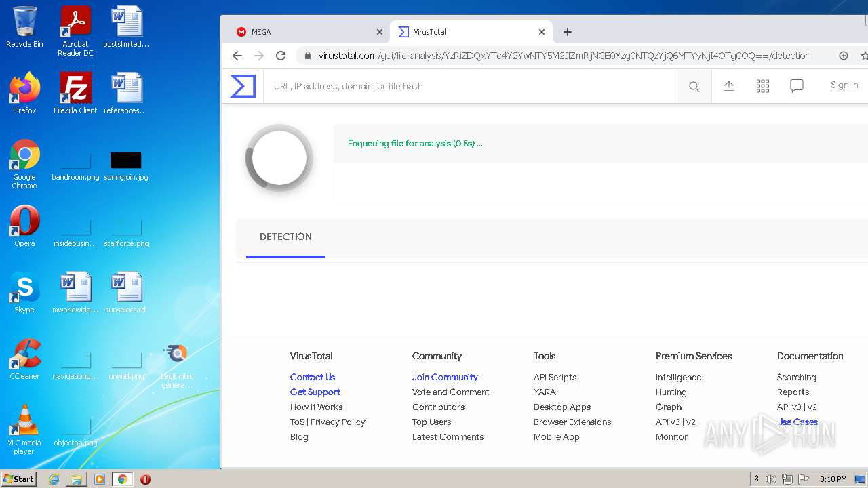Click the Join Community link

(x=445, y=377)
